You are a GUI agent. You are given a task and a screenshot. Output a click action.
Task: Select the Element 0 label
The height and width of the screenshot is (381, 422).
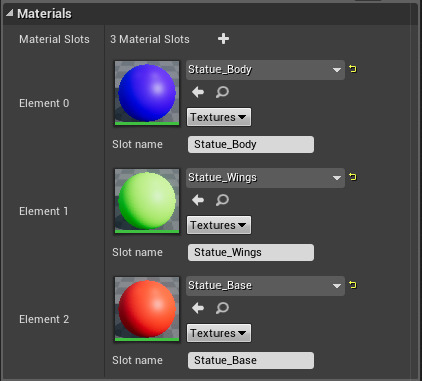44,103
